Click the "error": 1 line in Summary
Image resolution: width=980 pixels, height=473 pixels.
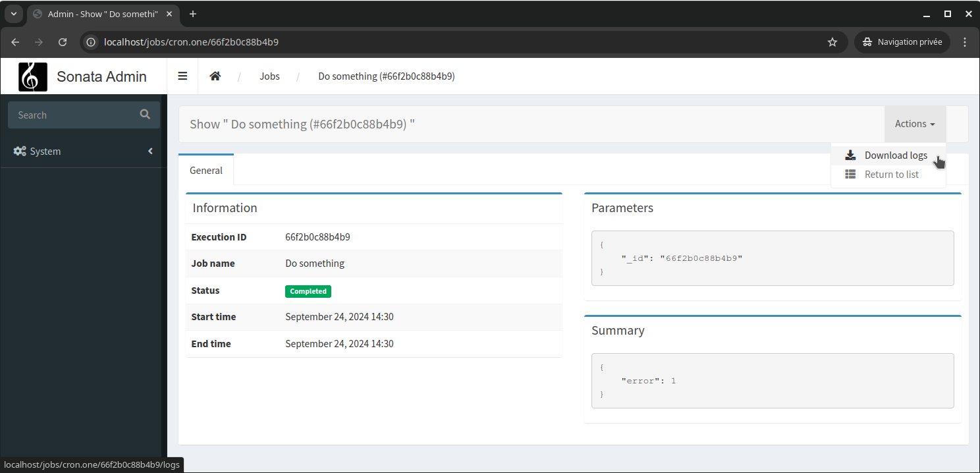coord(649,381)
